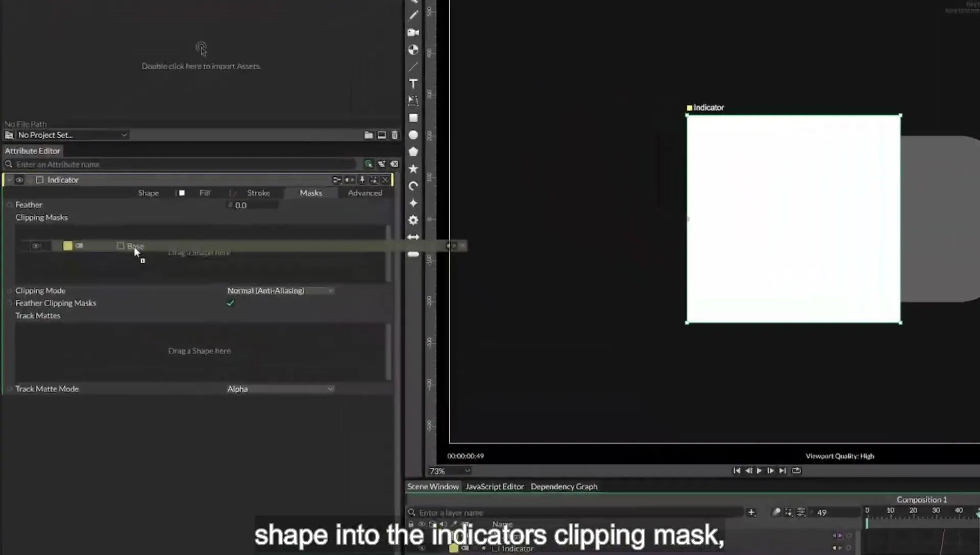Select the Star shape tool
The height and width of the screenshot is (555, 980).
(x=413, y=169)
